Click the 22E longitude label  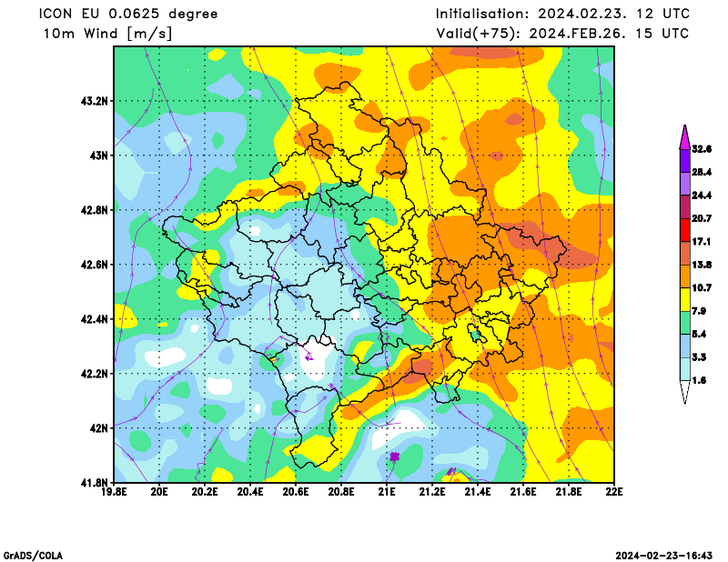(614, 492)
